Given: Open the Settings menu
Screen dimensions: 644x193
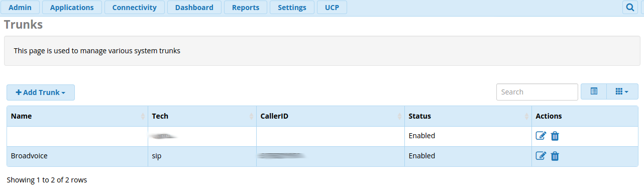Looking at the screenshot, I should 292,8.
